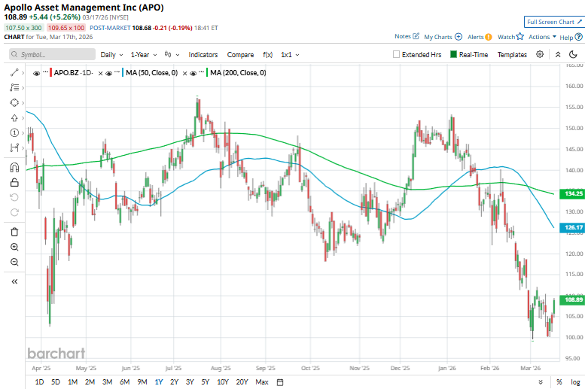Open the chart type dropdown
This screenshot has width=585, height=392.
coord(172,55)
